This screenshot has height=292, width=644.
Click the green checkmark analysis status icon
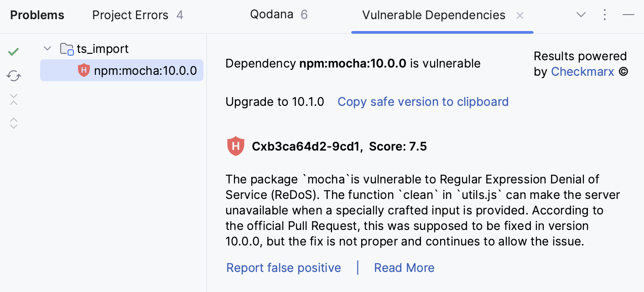tap(13, 51)
